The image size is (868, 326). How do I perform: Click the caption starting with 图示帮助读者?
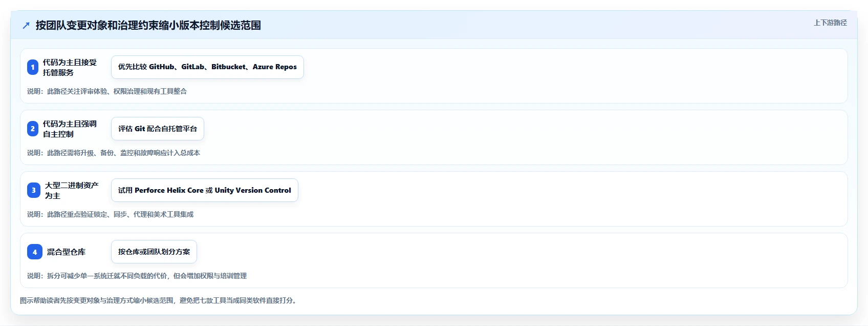159,300
